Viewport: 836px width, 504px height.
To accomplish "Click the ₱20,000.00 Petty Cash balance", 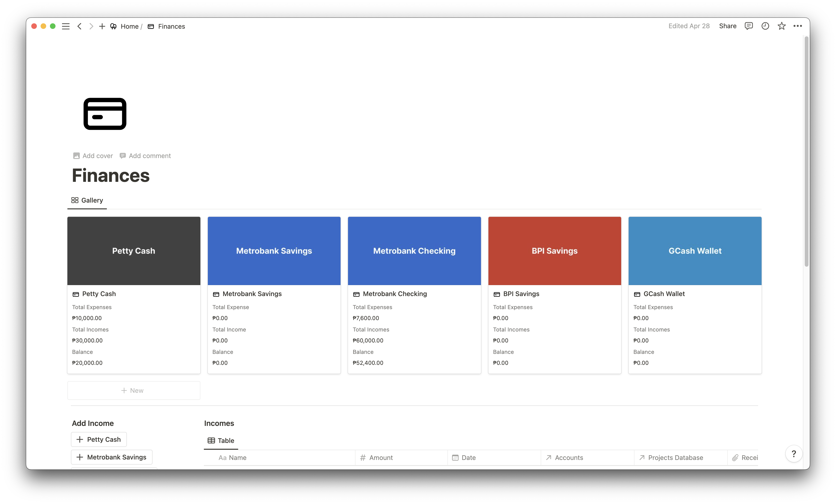I will (x=87, y=362).
